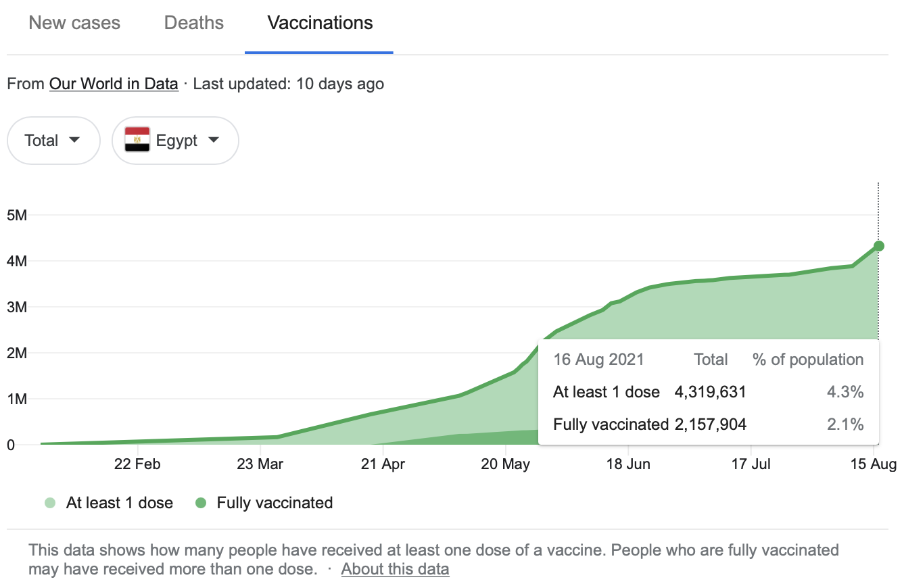Open the Deaths tab
Screen dimensions: 902x588
click(x=194, y=23)
